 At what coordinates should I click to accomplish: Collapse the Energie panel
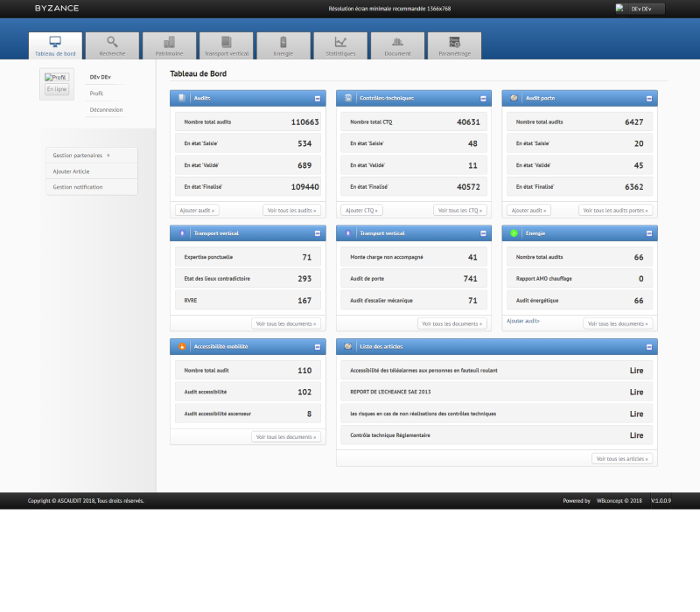tap(649, 233)
